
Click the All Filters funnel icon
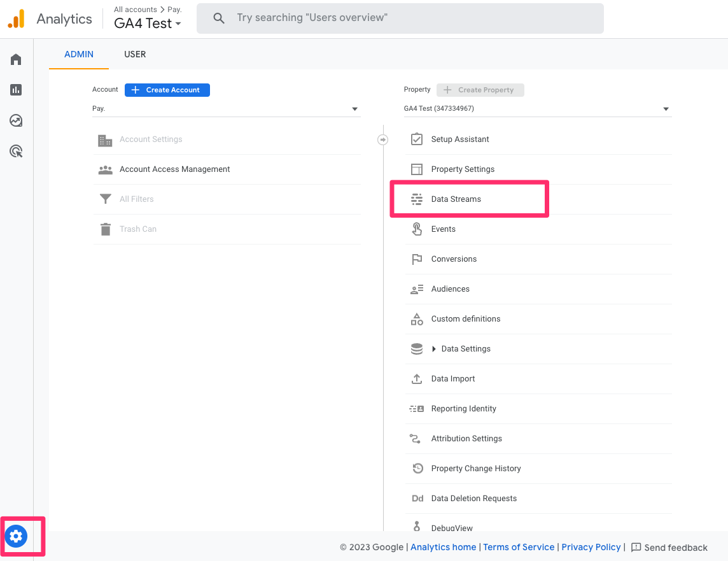pyautogui.click(x=106, y=199)
